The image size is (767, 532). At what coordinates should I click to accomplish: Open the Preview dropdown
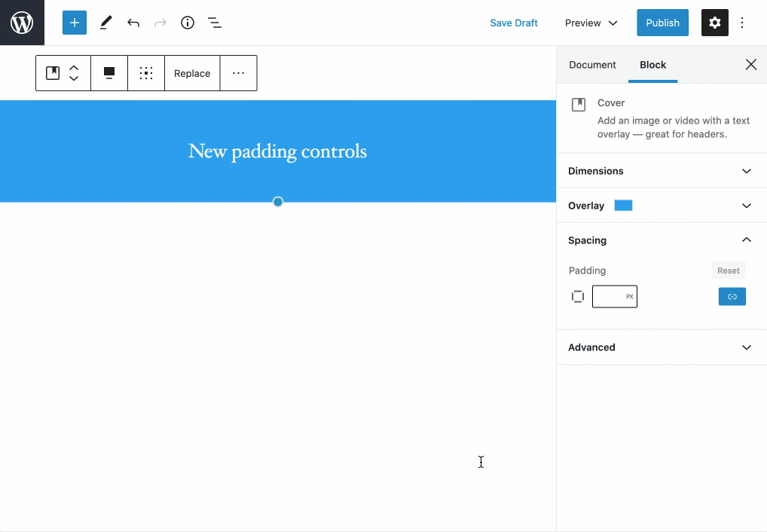[591, 23]
